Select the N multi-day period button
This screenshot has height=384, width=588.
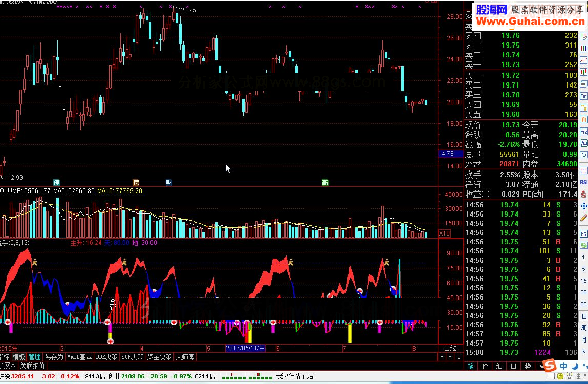pyautogui.click(x=583, y=351)
